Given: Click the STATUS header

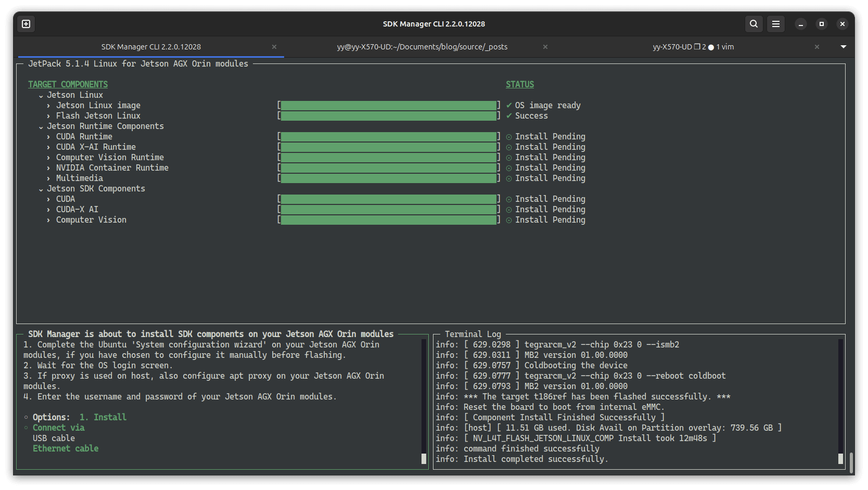Looking at the screenshot, I should tap(520, 84).
